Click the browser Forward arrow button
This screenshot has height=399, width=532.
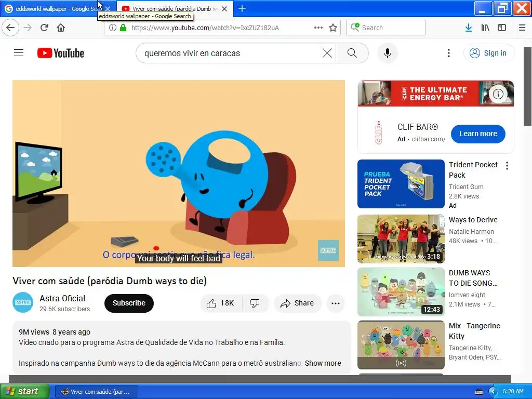pos(28,28)
